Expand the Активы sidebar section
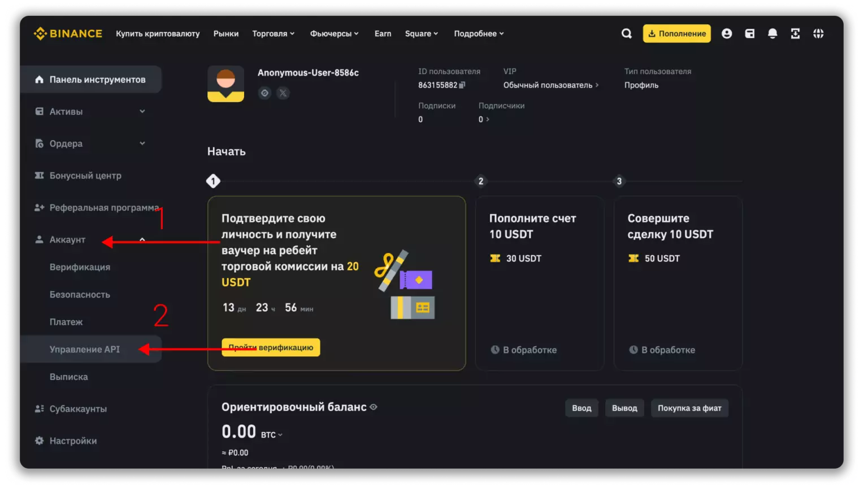The width and height of the screenshot is (868, 488). click(x=91, y=111)
